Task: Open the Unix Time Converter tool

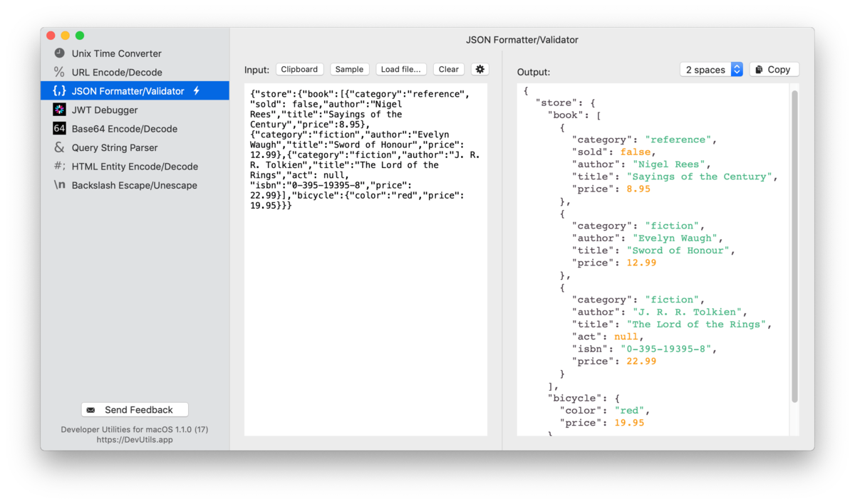Action: (118, 53)
